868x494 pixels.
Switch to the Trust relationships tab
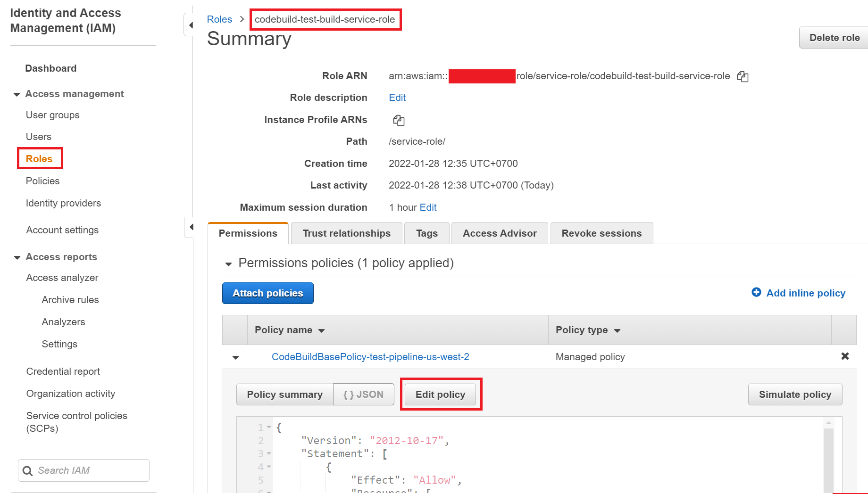pos(346,233)
